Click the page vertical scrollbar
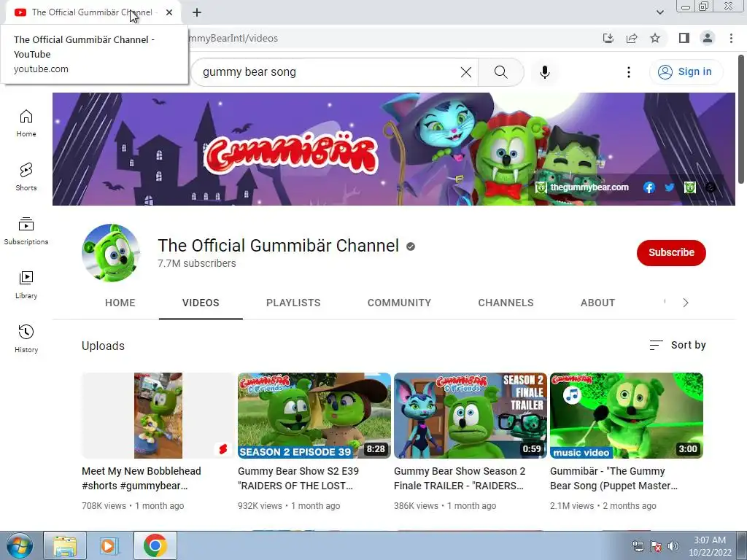747x560 pixels. 742,119
